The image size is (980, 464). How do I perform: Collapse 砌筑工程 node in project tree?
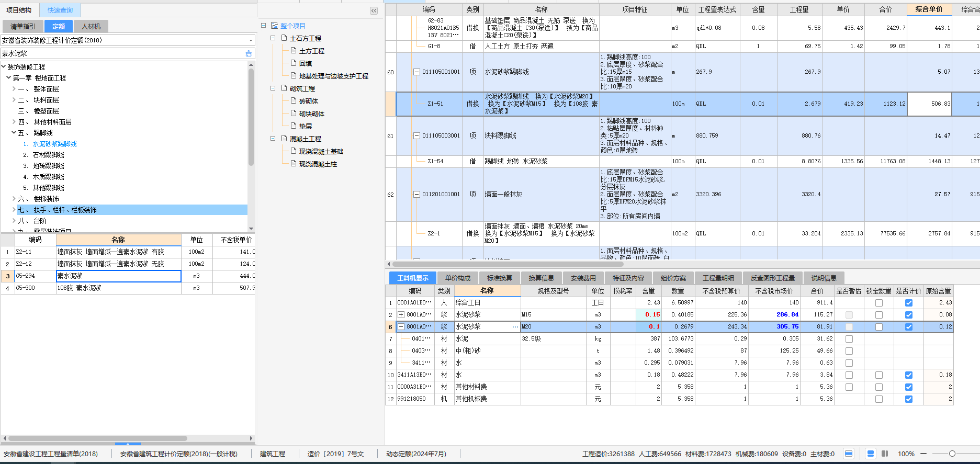(x=273, y=88)
